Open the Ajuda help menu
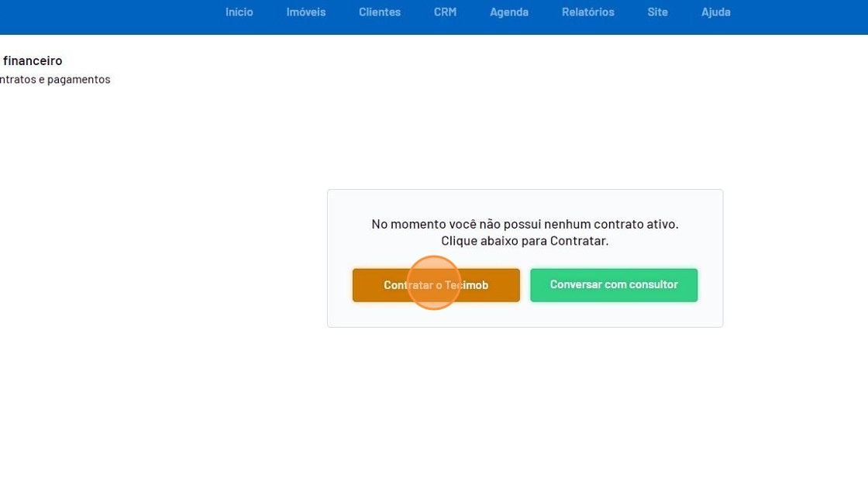The height and width of the screenshot is (485, 868). tap(715, 12)
